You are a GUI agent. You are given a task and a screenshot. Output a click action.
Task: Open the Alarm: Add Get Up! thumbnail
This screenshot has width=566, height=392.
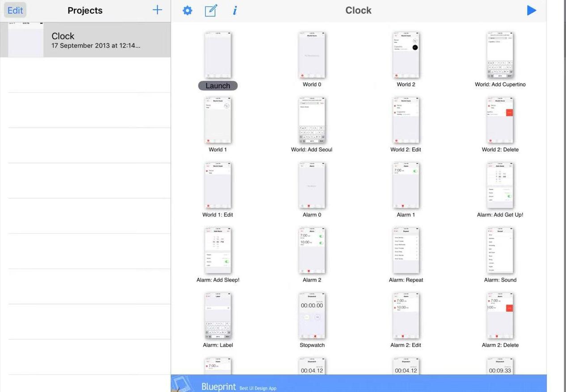coord(500,185)
